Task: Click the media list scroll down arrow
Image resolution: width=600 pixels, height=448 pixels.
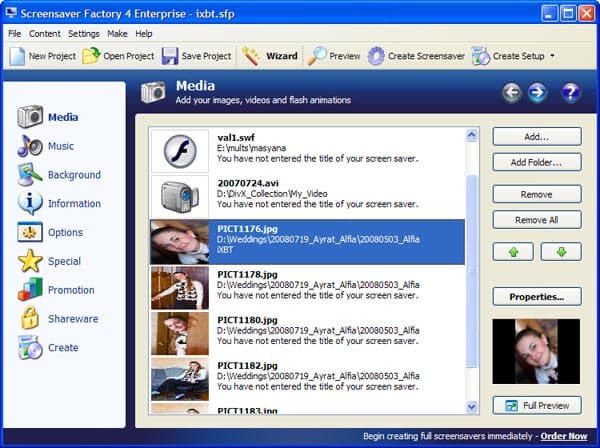Action: [x=472, y=407]
